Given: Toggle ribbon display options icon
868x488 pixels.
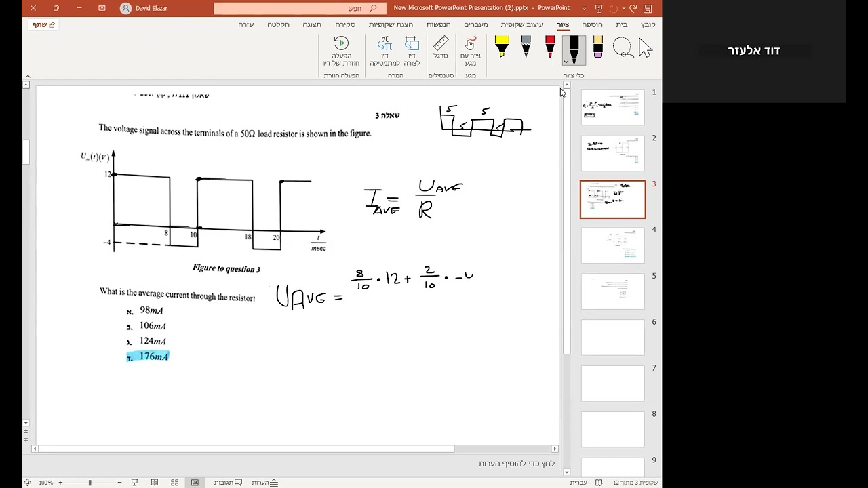Looking at the screenshot, I should coord(102,8).
